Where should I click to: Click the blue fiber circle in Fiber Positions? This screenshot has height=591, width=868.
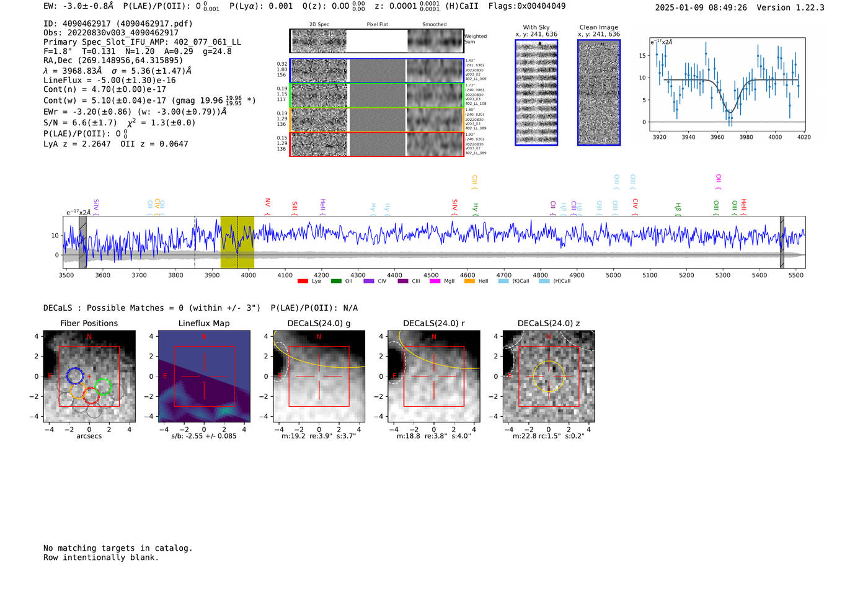pyautogui.click(x=74, y=376)
